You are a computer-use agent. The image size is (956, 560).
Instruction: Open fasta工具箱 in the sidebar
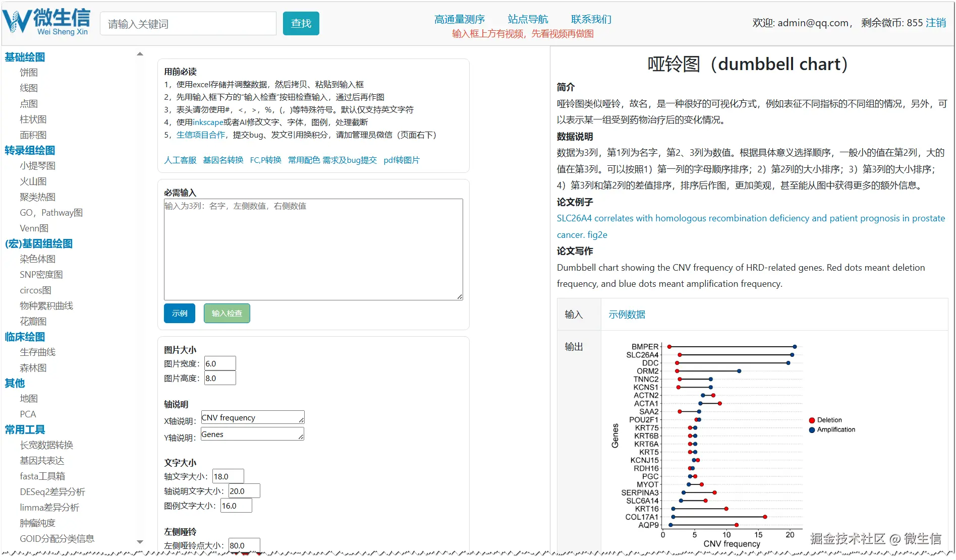click(42, 476)
